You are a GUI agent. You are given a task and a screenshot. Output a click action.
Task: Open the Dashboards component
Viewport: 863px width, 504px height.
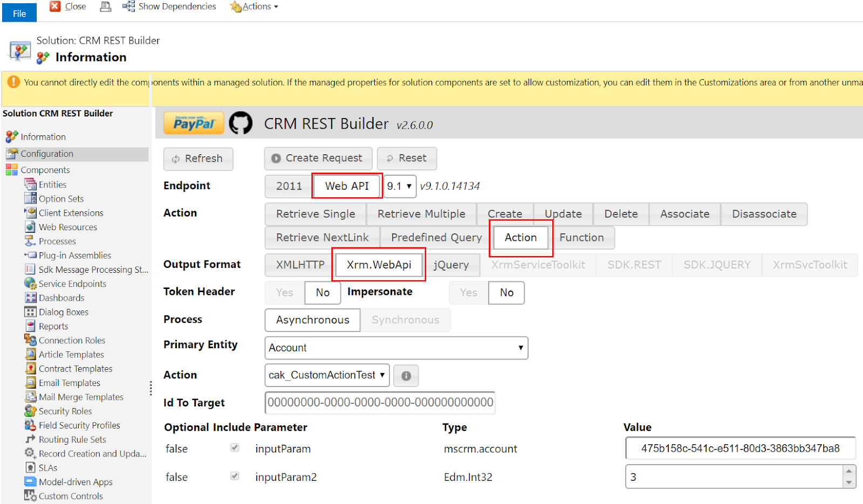coord(61,298)
